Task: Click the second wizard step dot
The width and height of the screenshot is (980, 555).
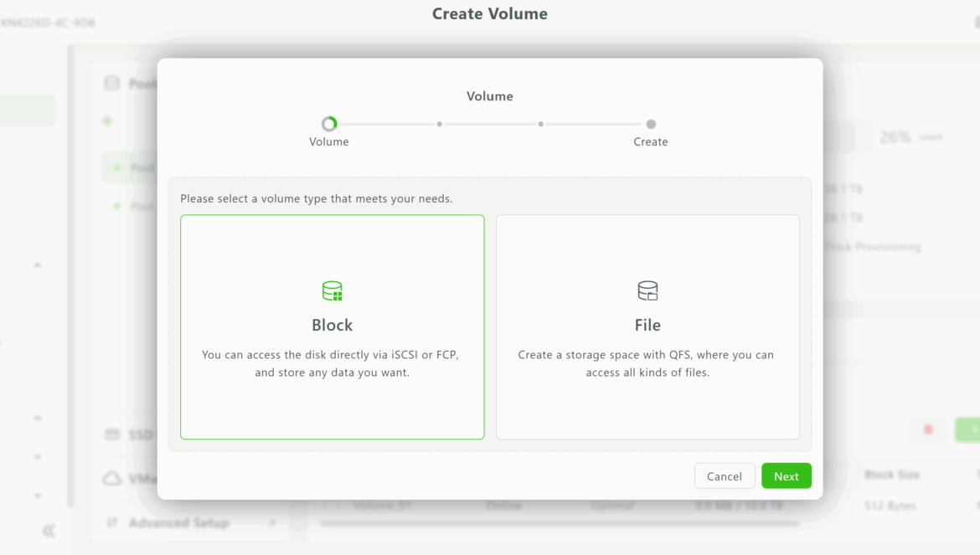Action: (439, 124)
